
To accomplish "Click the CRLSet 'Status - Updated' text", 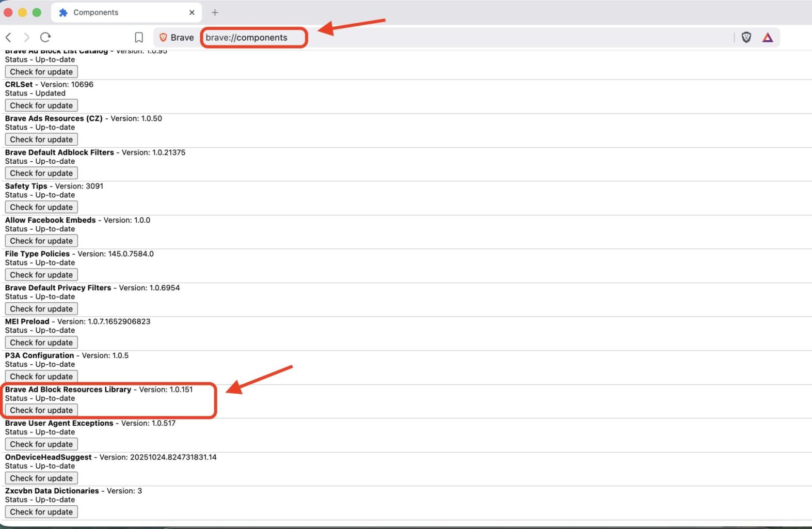I will click(x=35, y=93).
